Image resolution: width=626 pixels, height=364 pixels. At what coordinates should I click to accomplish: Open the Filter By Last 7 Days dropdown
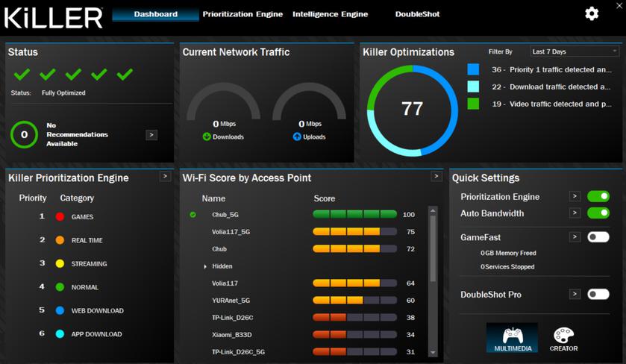point(575,51)
